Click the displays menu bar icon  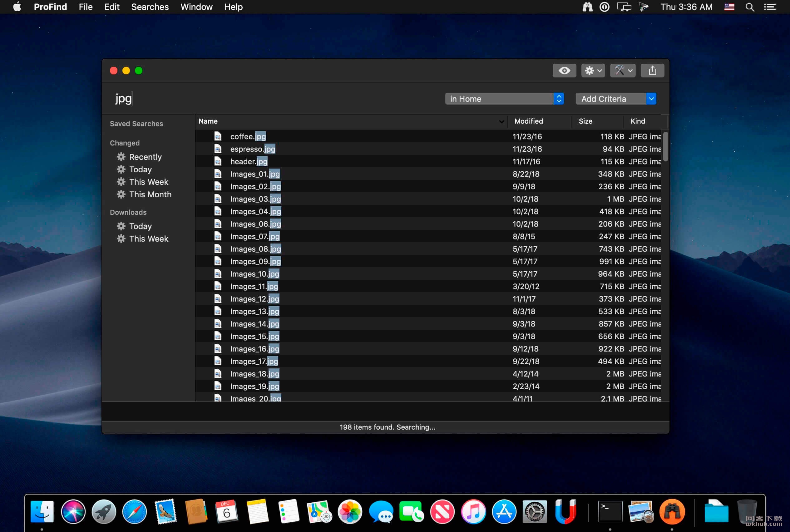pyautogui.click(x=624, y=7)
